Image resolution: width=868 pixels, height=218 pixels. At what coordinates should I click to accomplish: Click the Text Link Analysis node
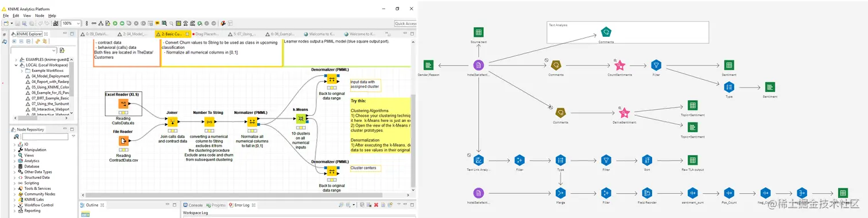pos(478,160)
